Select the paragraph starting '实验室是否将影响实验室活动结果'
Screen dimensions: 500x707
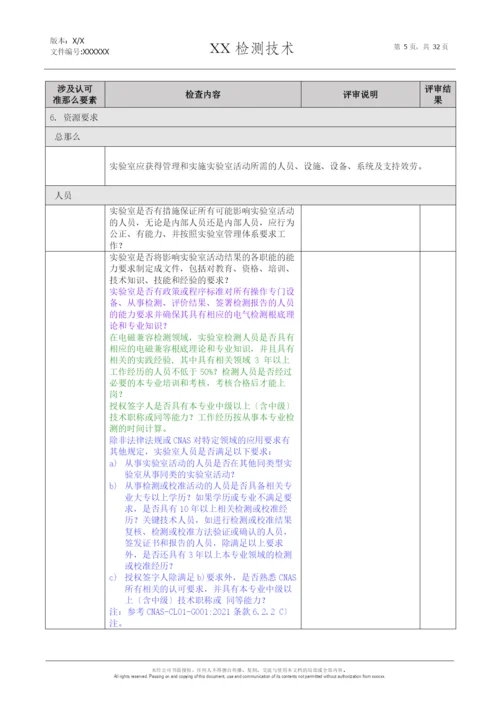coord(202,269)
